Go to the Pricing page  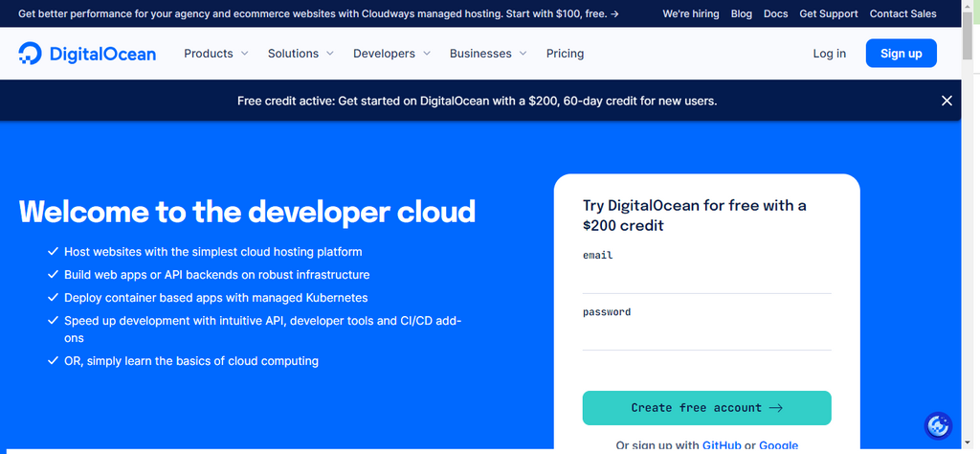click(565, 54)
